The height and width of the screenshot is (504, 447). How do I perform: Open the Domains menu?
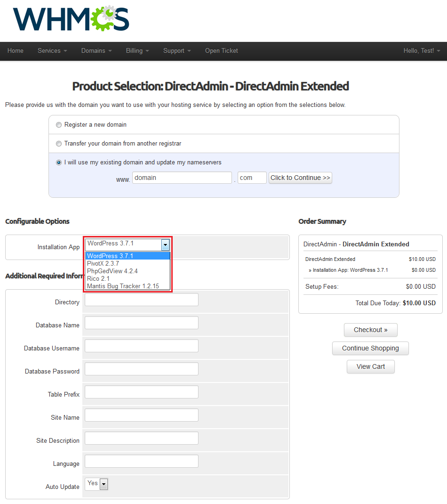click(x=96, y=51)
